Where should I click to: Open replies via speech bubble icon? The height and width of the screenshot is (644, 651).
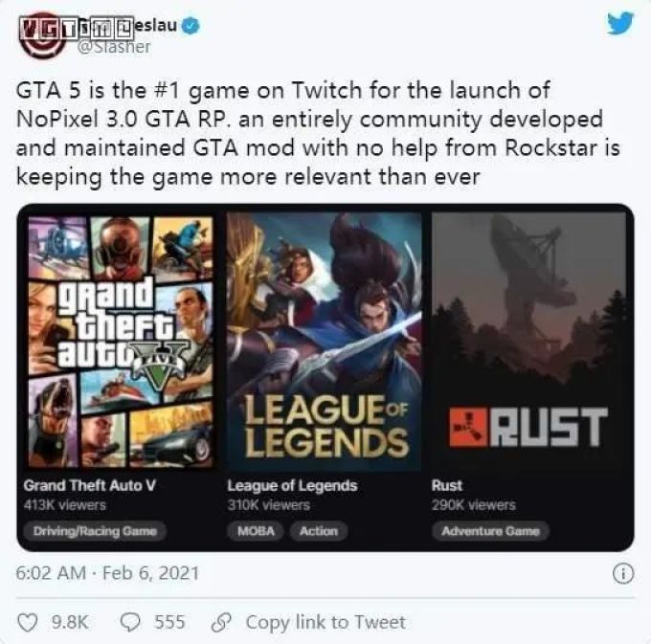click(x=130, y=622)
